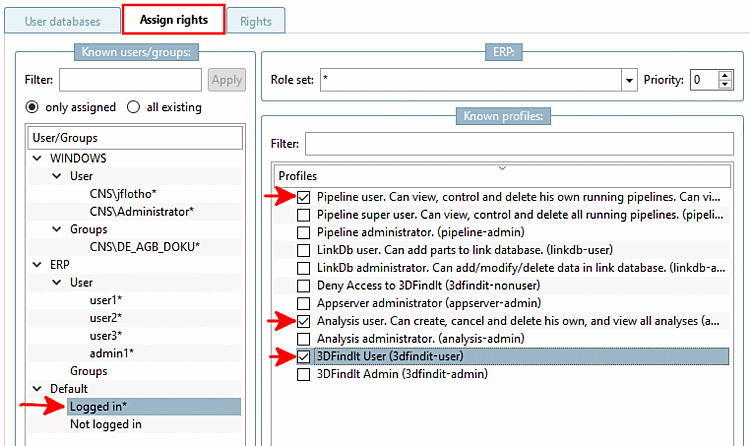Click the Known users Filter text field
750x446 pixels.
pyautogui.click(x=131, y=80)
